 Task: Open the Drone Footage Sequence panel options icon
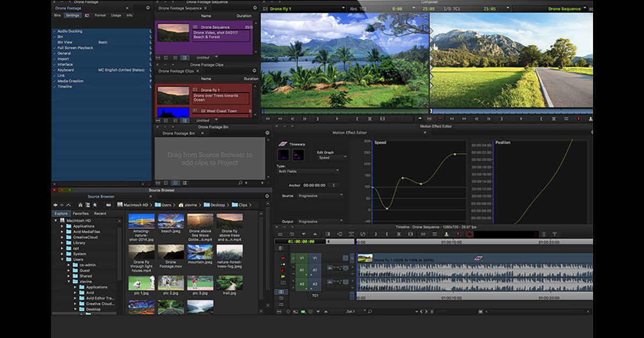(254, 9)
